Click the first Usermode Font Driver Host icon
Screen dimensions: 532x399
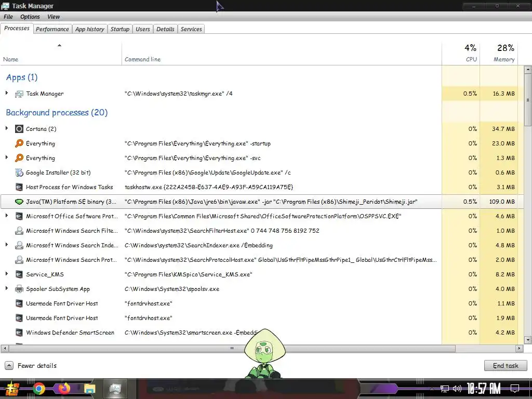(x=19, y=303)
